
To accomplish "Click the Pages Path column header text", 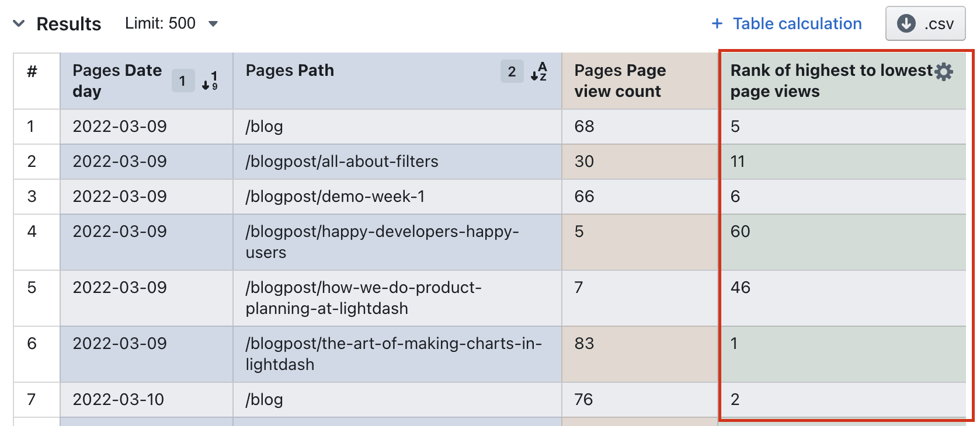I will click(x=290, y=71).
